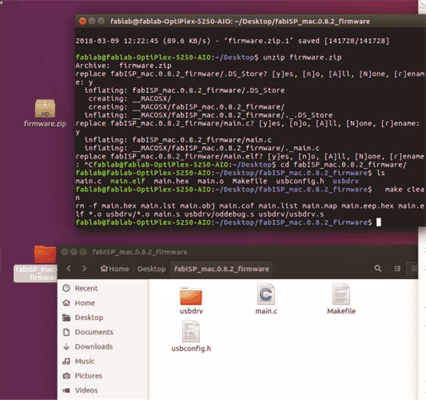
Task: Click the 'firmware.zip.1 saved' terminal line
Action: 232,41
